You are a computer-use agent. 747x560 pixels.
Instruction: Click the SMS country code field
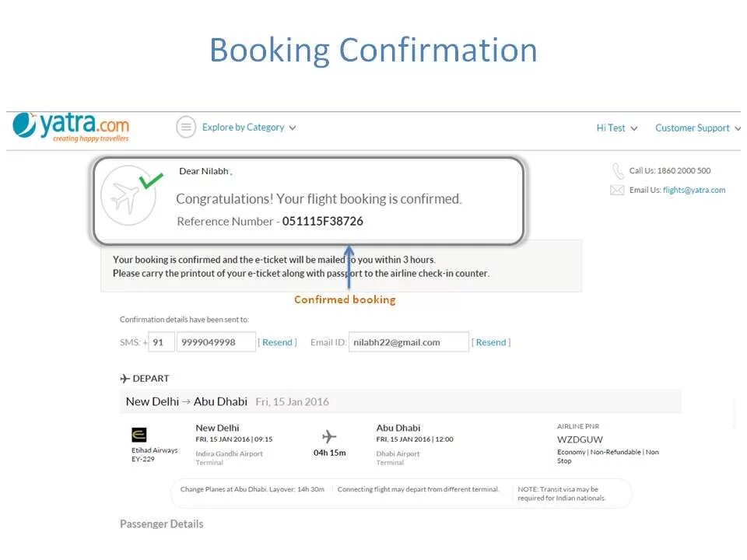click(162, 342)
